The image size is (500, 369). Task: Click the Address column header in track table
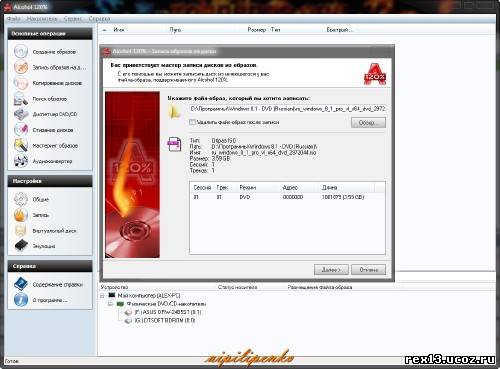pyautogui.click(x=290, y=188)
